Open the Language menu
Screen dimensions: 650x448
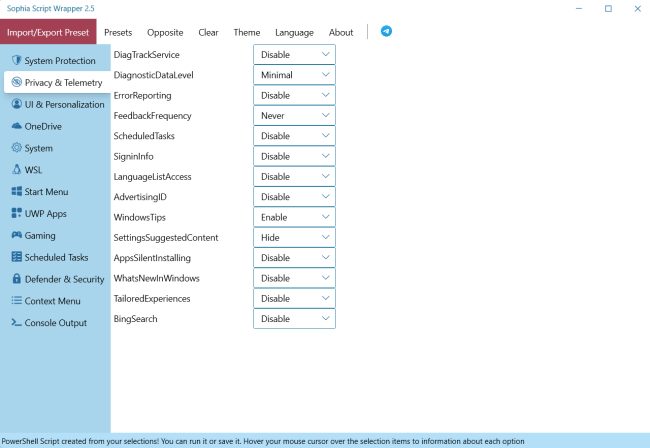pyautogui.click(x=294, y=32)
